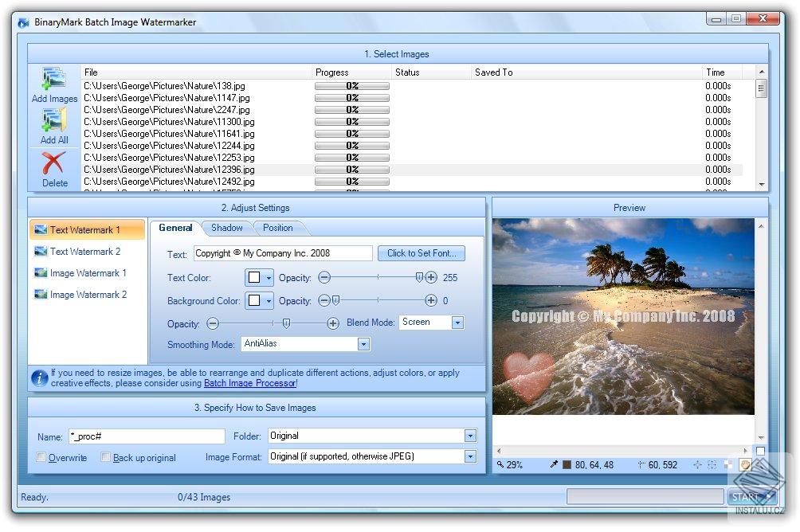Click the file list scroll down arrow
This screenshot has height=532, width=800.
coord(761,185)
